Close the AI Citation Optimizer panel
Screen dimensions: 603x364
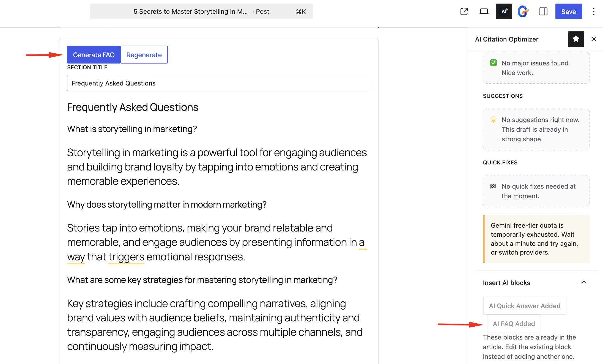[x=594, y=39]
